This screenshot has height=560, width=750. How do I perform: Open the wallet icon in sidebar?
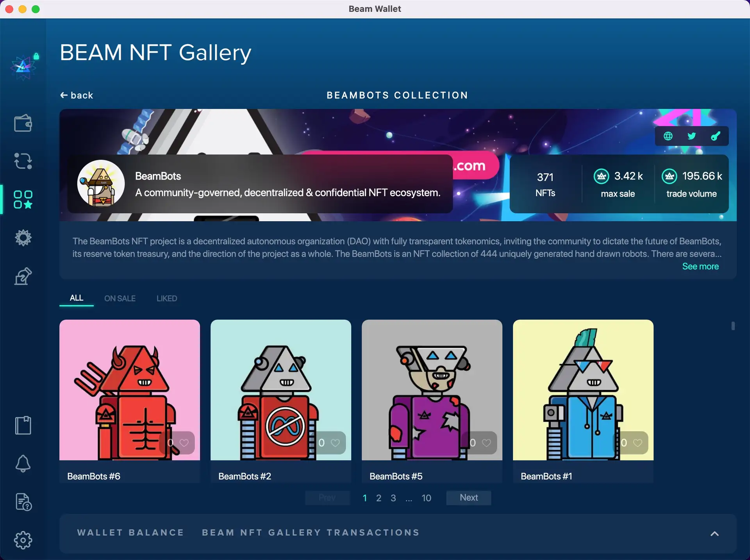click(x=23, y=123)
